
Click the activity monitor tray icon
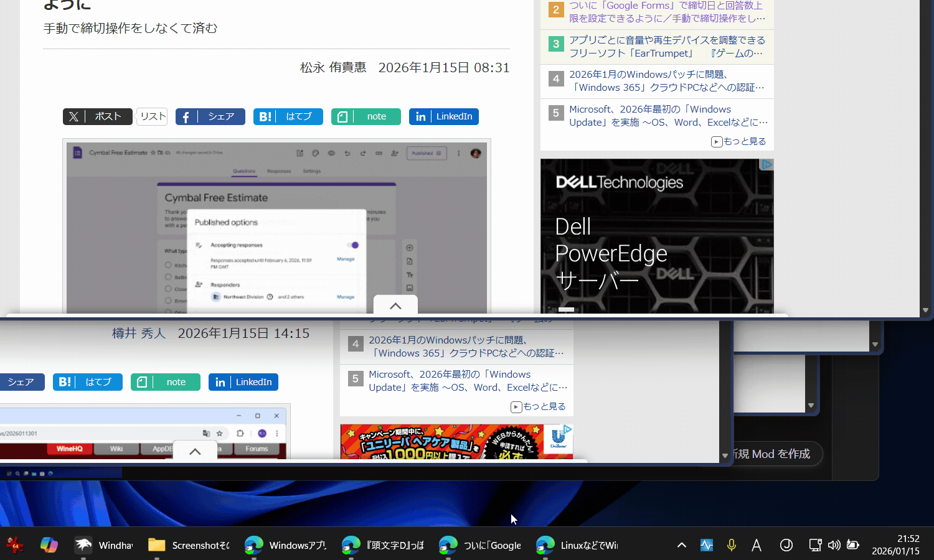pyautogui.click(x=707, y=545)
